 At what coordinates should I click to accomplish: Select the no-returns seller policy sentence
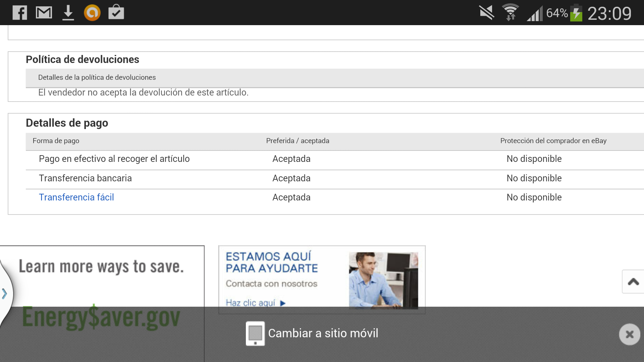pos(143,93)
